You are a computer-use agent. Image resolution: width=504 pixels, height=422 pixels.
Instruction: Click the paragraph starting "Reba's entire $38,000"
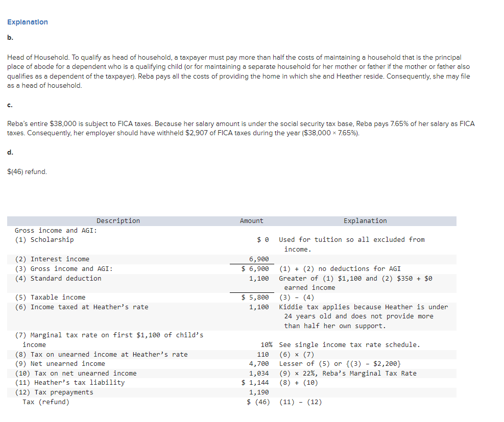[241, 129]
